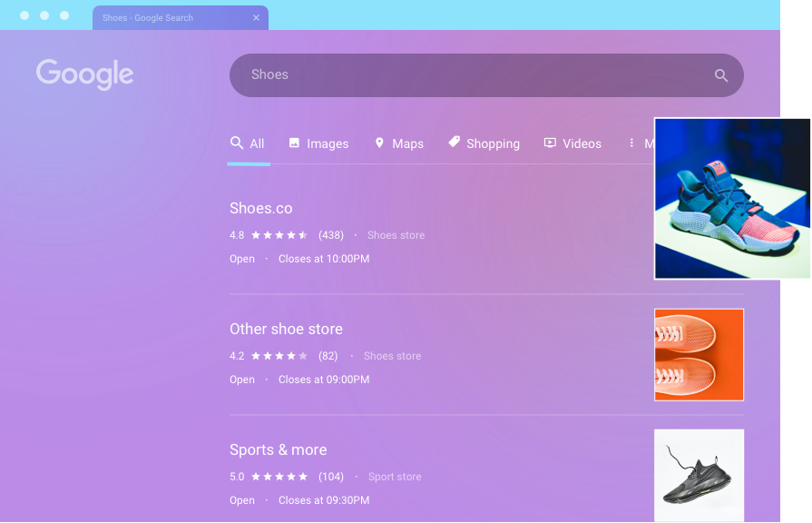Open the Shoes.co result
The height and width of the screenshot is (523, 812).
coord(261,208)
